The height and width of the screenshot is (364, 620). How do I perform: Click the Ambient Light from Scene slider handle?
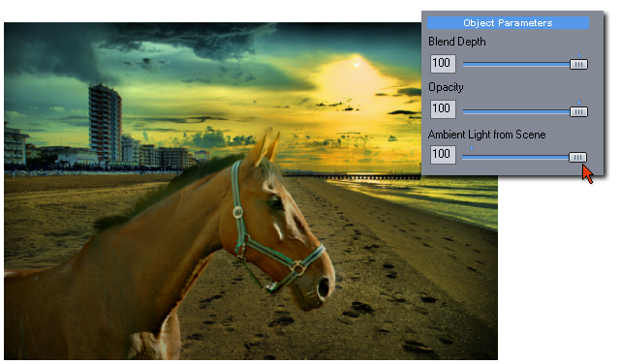pyautogui.click(x=577, y=157)
